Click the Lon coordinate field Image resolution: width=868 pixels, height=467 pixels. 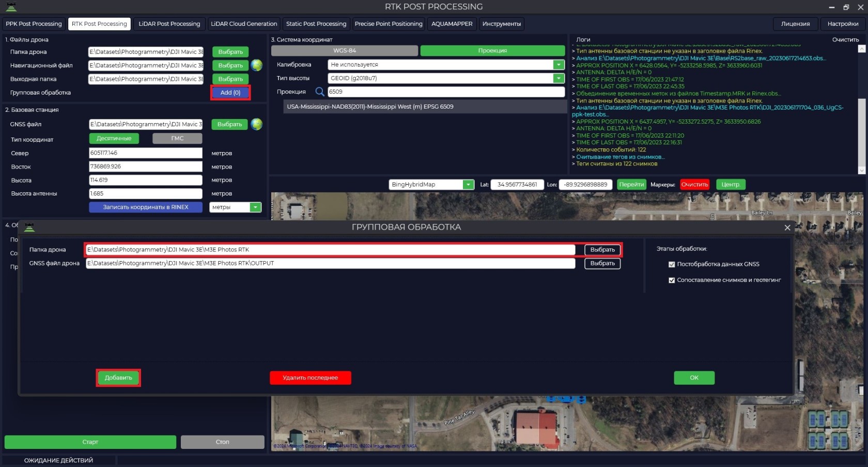585,185
